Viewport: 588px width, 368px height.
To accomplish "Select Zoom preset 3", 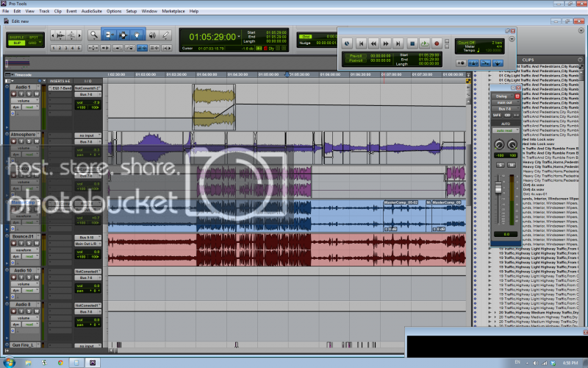I will [66, 48].
